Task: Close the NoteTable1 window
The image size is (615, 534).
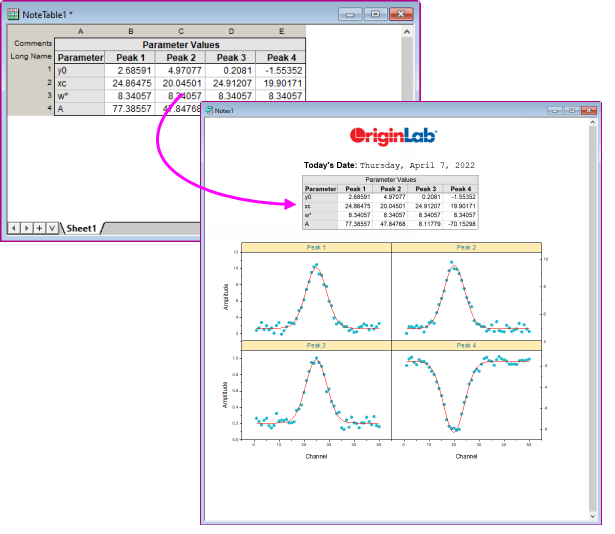Action: click(x=401, y=15)
